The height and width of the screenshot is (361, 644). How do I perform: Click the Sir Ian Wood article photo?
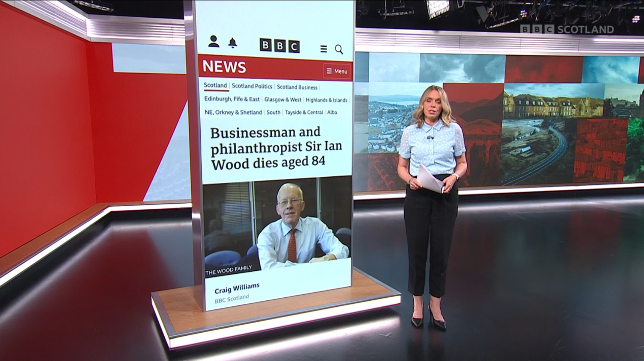[x=277, y=227]
